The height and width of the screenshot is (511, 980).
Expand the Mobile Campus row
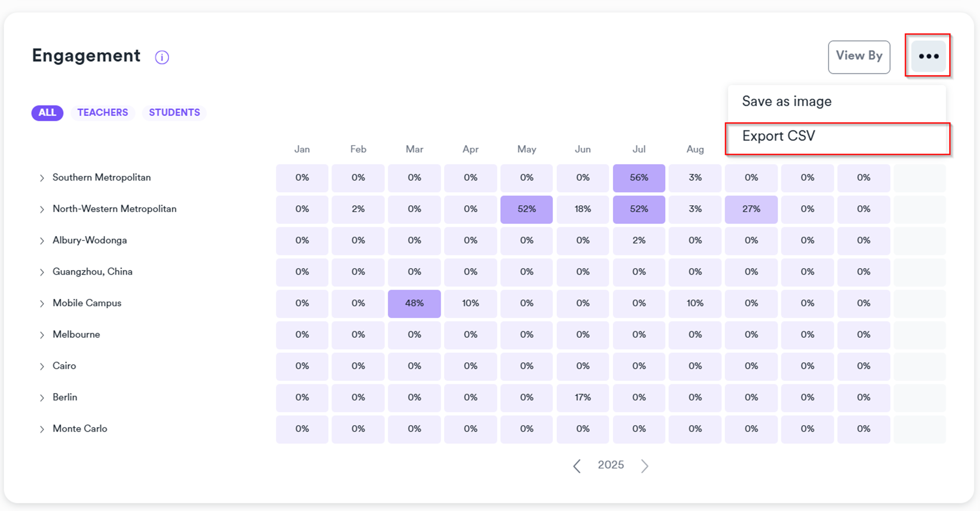(x=42, y=304)
